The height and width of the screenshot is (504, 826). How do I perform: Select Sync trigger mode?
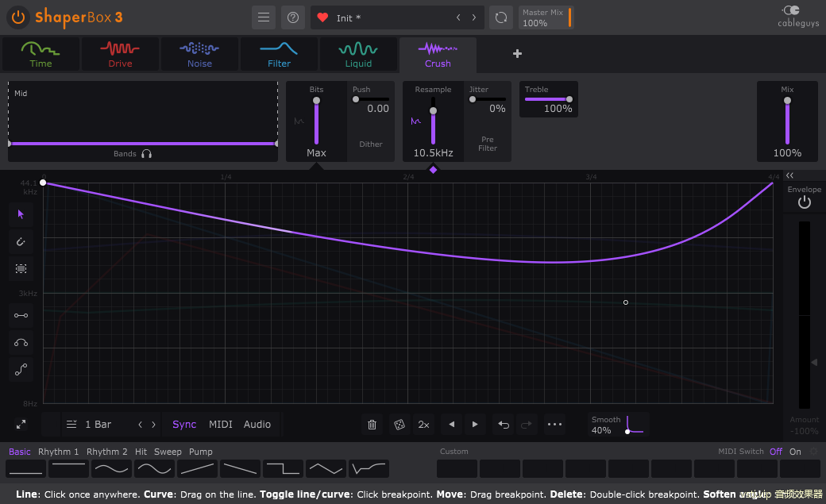(184, 425)
